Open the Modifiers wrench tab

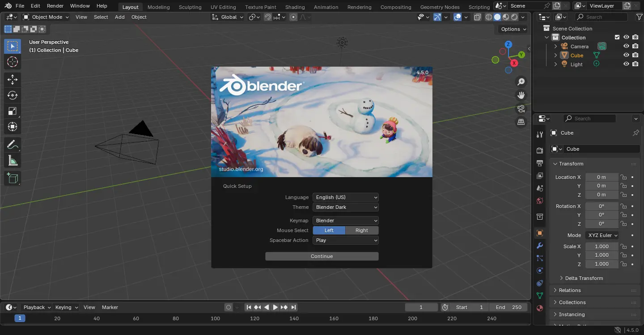click(540, 246)
